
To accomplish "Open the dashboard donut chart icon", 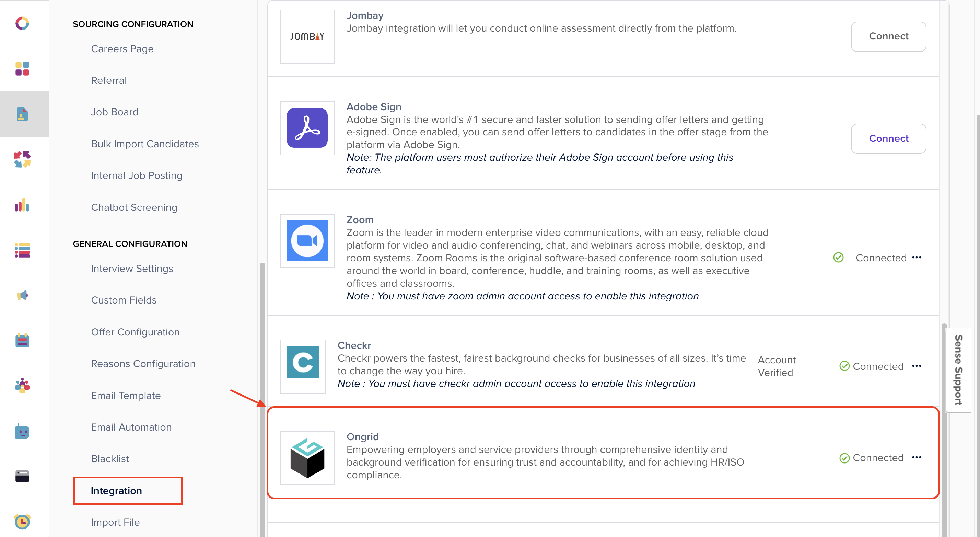I will point(23,24).
